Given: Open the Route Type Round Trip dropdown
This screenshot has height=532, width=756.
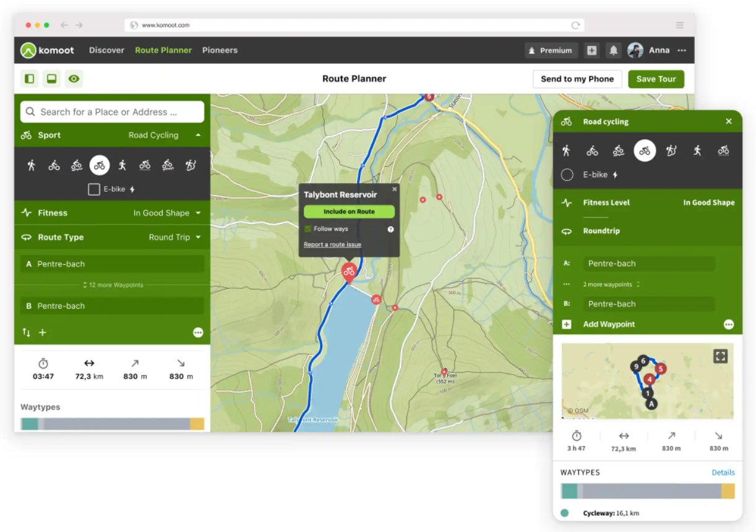Looking at the screenshot, I should pyautogui.click(x=174, y=237).
